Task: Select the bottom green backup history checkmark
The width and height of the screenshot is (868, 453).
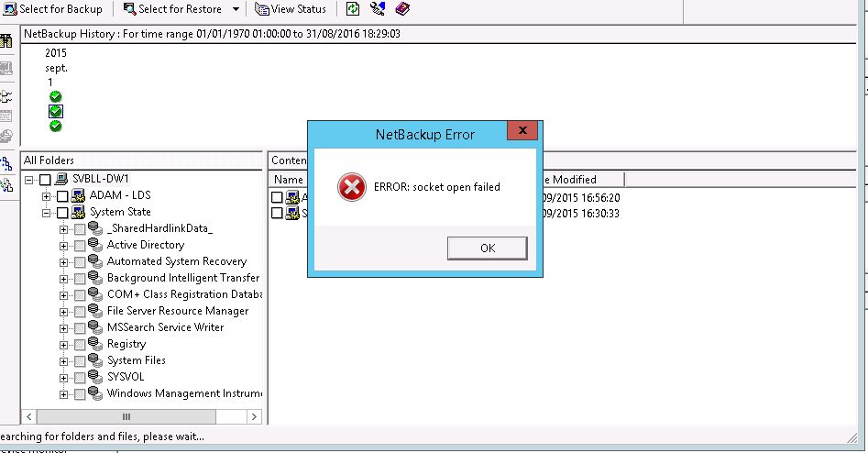Action: pyautogui.click(x=56, y=126)
